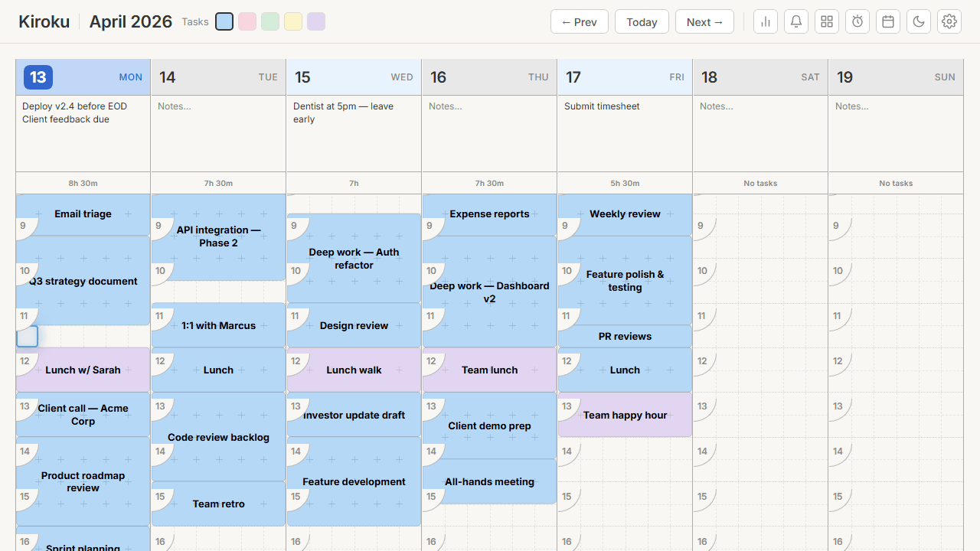
Task: Toggle dark mode with the moon icon
Action: click(x=918, y=21)
